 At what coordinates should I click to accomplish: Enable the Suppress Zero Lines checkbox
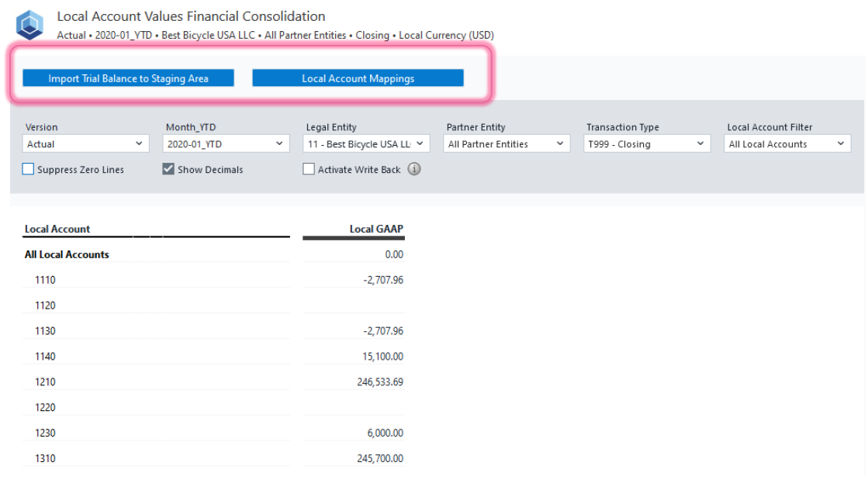[x=28, y=169]
